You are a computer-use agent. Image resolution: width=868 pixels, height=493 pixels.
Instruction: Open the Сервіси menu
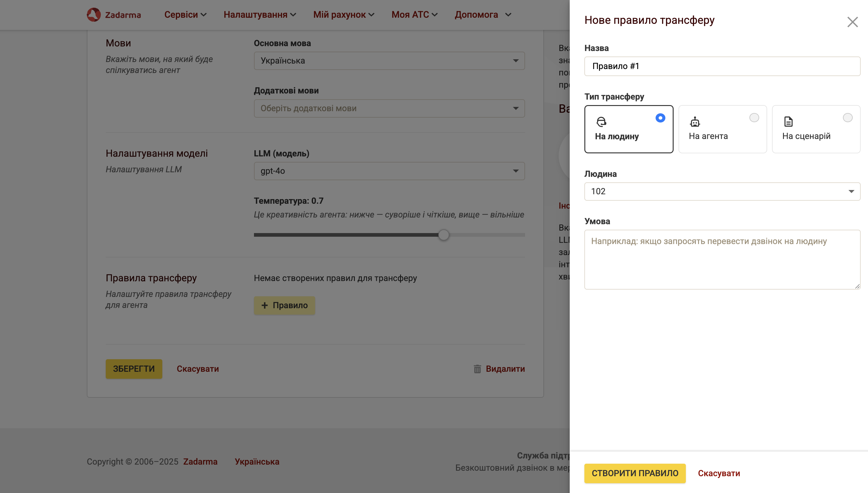pos(185,15)
